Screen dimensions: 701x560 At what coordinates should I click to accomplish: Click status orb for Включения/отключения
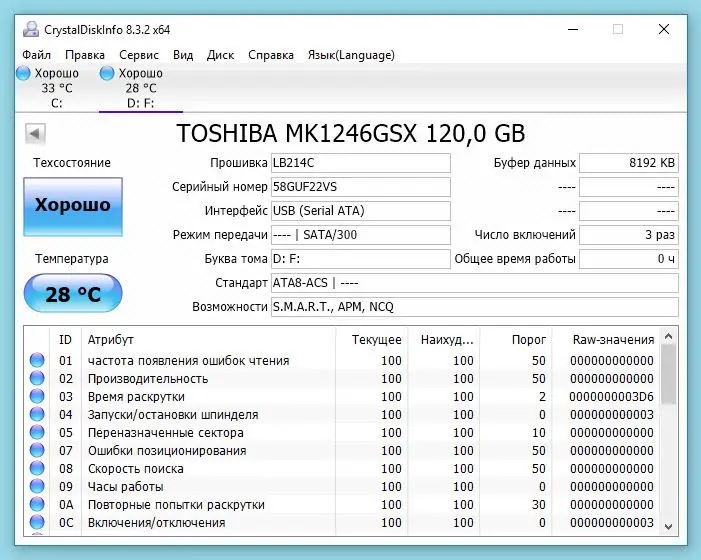[x=37, y=522]
